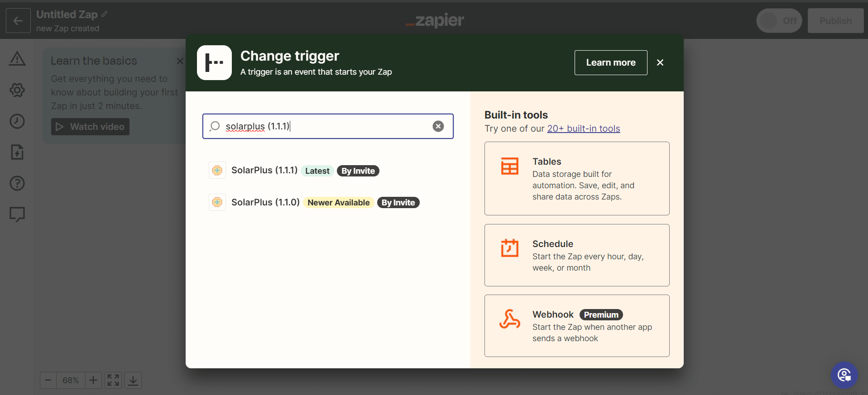Image resolution: width=868 pixels, height=395 pixels.
Task: Select SolarPlus (1.1.1) Latest result
Action: point(328,171)
